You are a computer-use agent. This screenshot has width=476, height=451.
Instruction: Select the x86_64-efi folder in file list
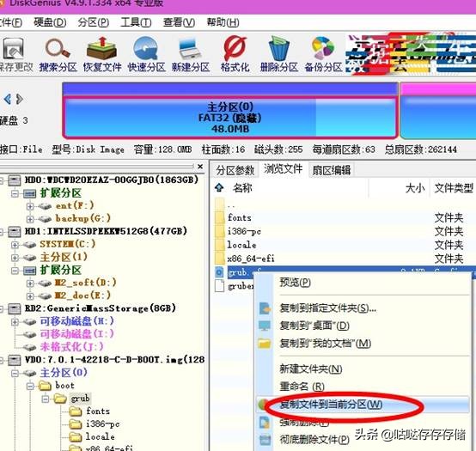pyautogui.click(x=251, y=259)
